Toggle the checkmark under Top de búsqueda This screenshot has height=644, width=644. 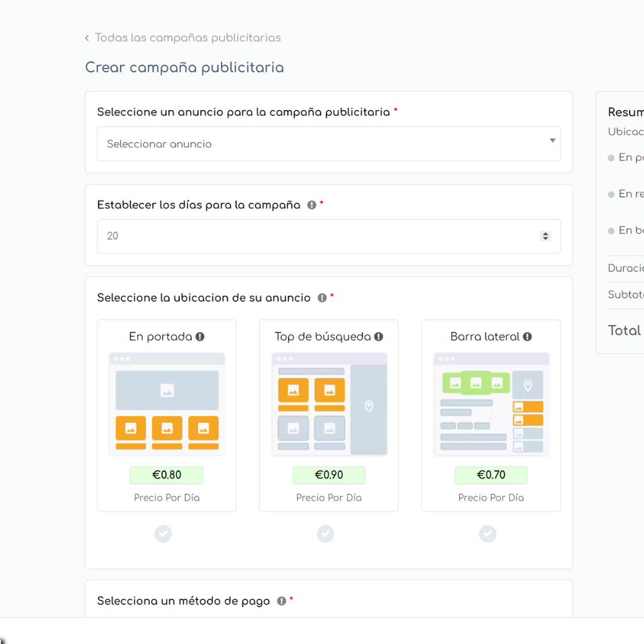325,534
